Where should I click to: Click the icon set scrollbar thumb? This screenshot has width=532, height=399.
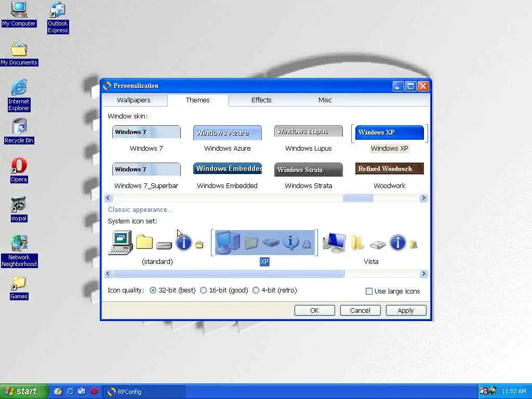(229, 273)
